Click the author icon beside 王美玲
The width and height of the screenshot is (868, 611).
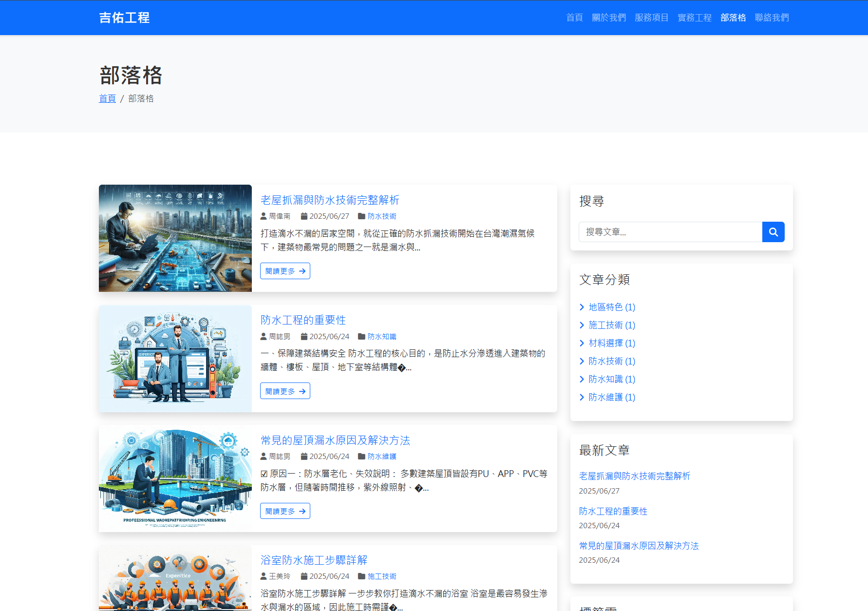(263, 576)
